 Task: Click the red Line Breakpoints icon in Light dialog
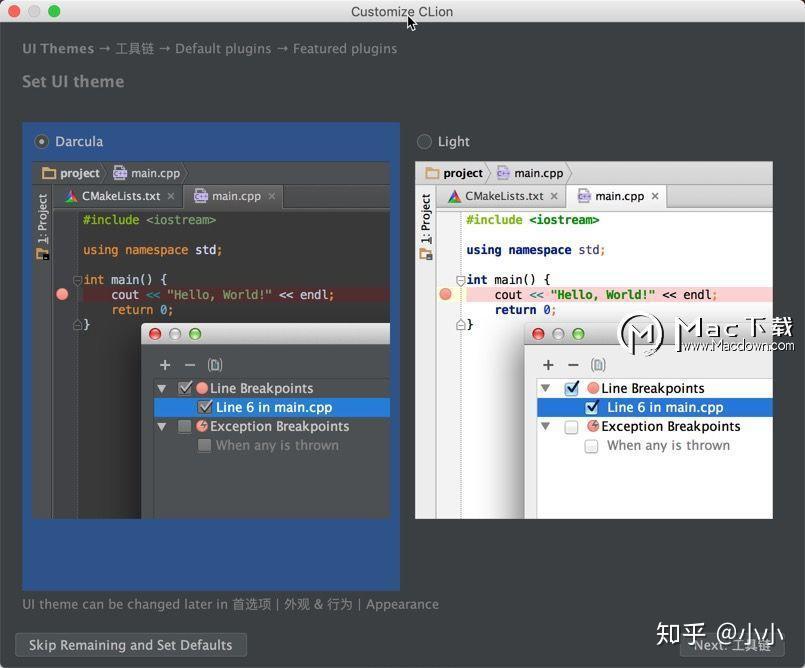[x=594, y=388]
